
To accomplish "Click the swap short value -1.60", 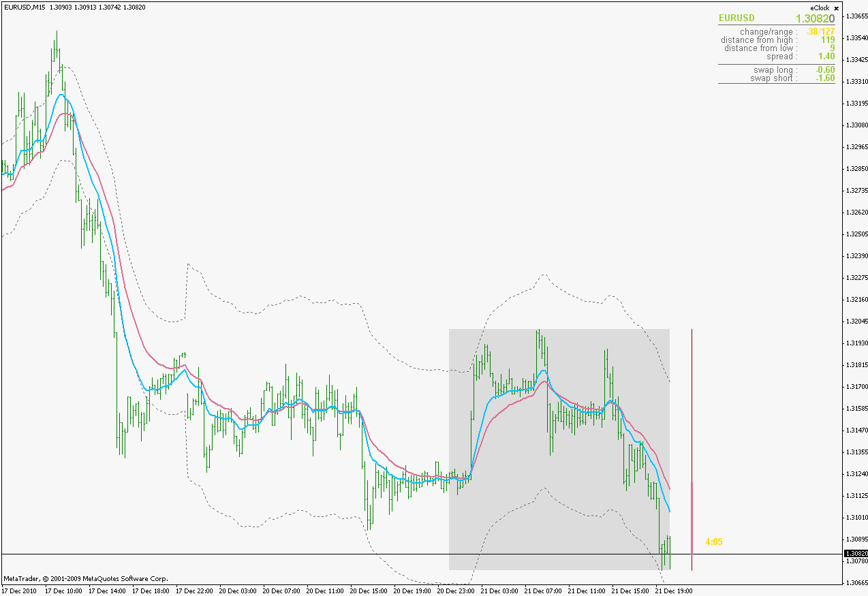I will (x=825, y=78).
